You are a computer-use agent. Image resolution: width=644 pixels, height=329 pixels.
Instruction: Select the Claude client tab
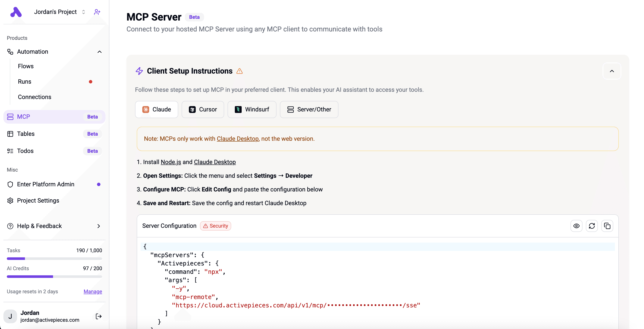(x=156, y=109)
